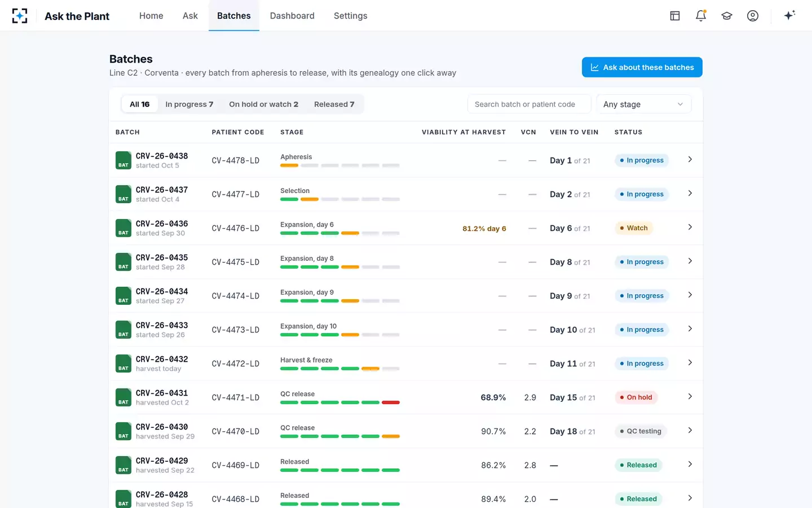Screen dimensions: 812x508
Task: Expand row chevron for CRV-26-0436
Action: tap(690, 227)
